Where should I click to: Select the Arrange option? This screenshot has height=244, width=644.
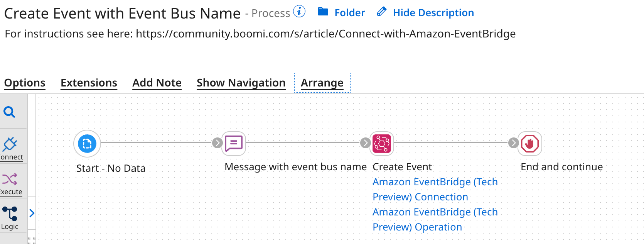pos(322,83)
